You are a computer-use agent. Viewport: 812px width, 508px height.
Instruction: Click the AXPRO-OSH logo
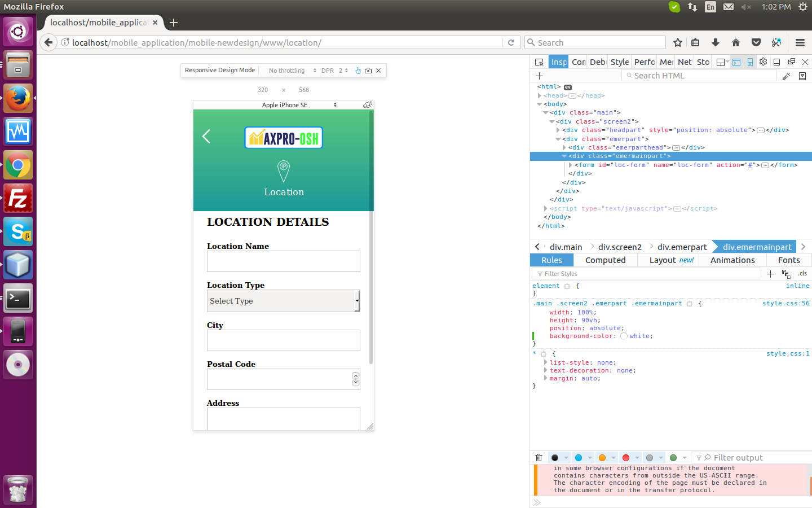pos(284,138)
